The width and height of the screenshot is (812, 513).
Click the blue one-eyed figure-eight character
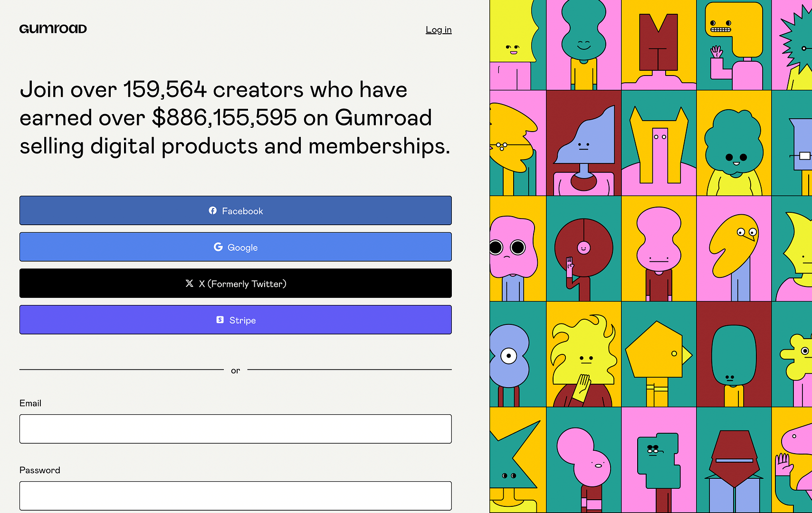518,354
